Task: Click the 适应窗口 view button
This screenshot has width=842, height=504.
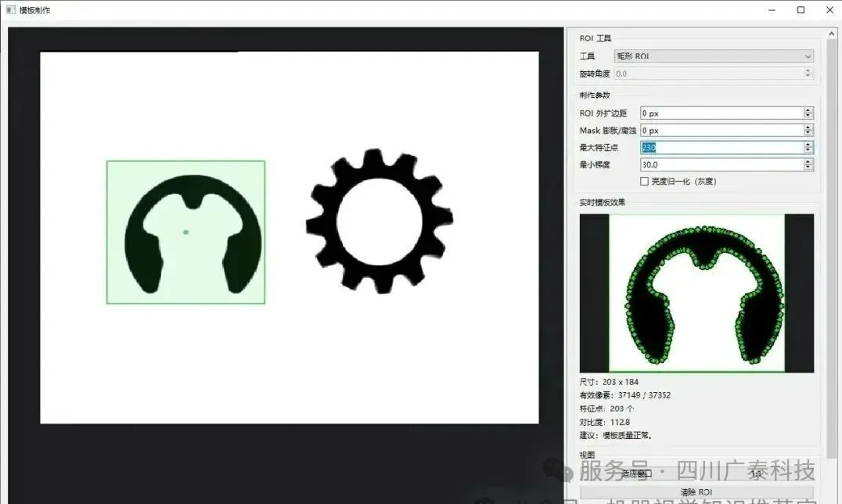Action: pyautogui.click(x=637, y=474)
